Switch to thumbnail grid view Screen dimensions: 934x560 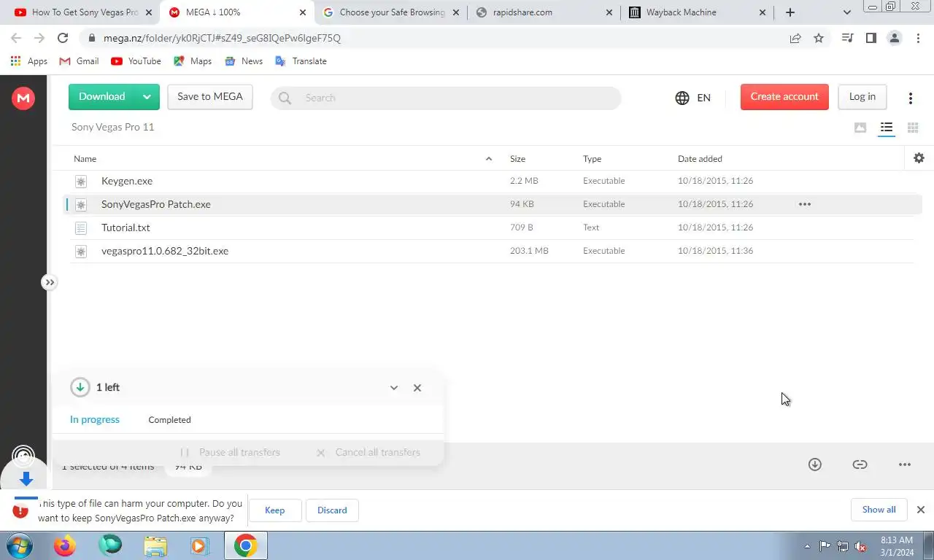coord(913,128)
